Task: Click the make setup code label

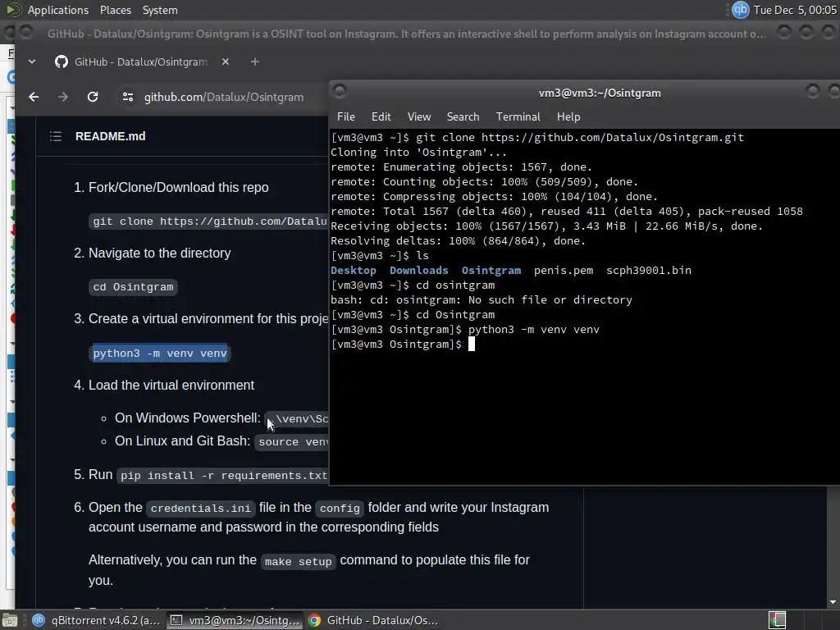Action: pos(299,561)
